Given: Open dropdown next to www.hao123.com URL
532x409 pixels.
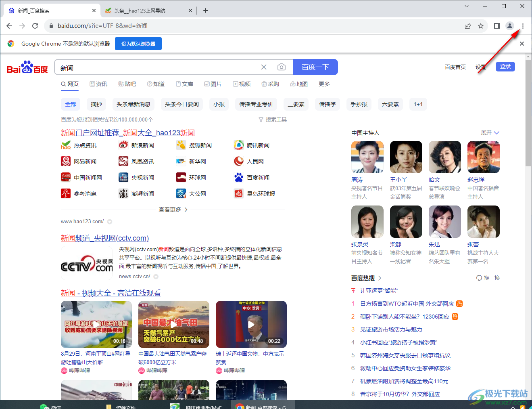Looking at the screenshot, I should [x=110, y=222].
